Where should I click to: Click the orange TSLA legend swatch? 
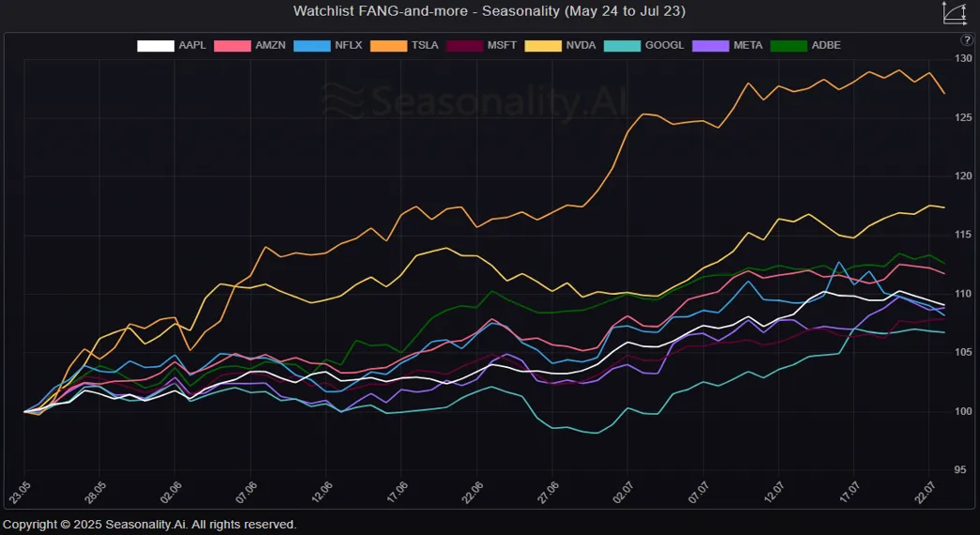tap(389, 46)
